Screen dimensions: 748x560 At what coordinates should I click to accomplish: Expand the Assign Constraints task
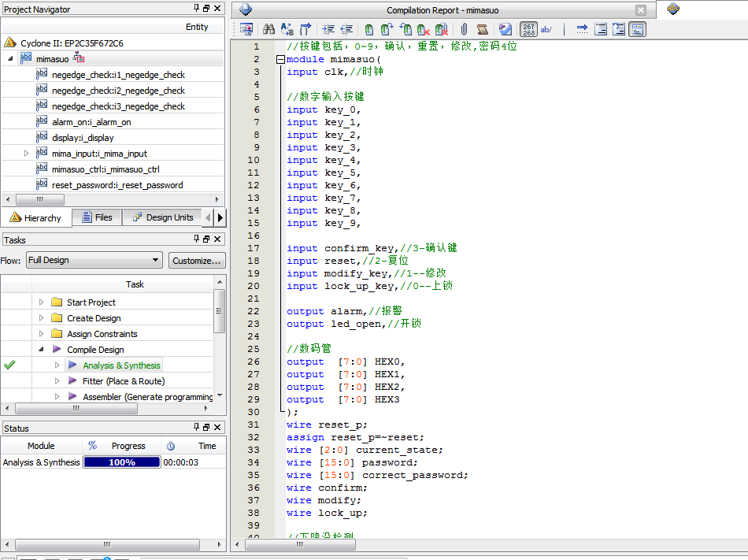coord(41,333)
